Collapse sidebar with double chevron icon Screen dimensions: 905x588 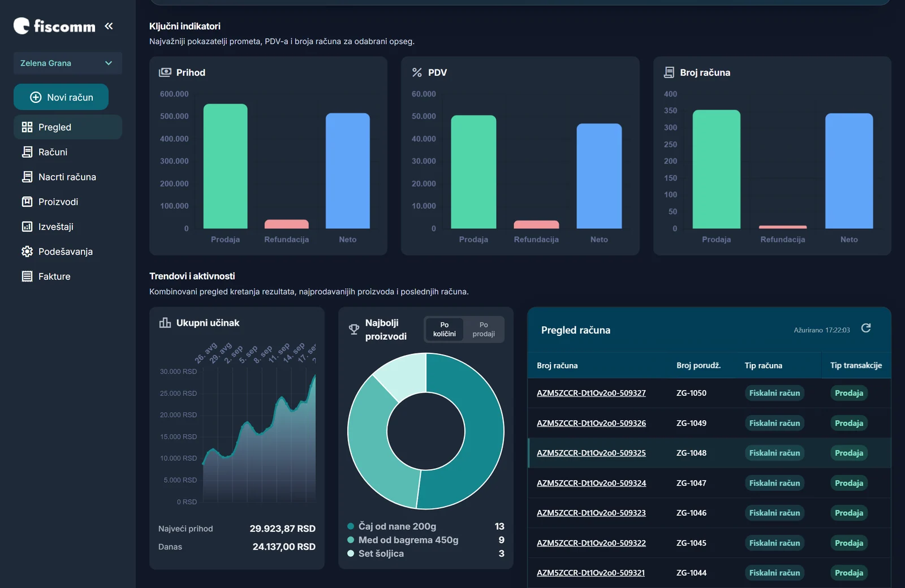point(109,26)
